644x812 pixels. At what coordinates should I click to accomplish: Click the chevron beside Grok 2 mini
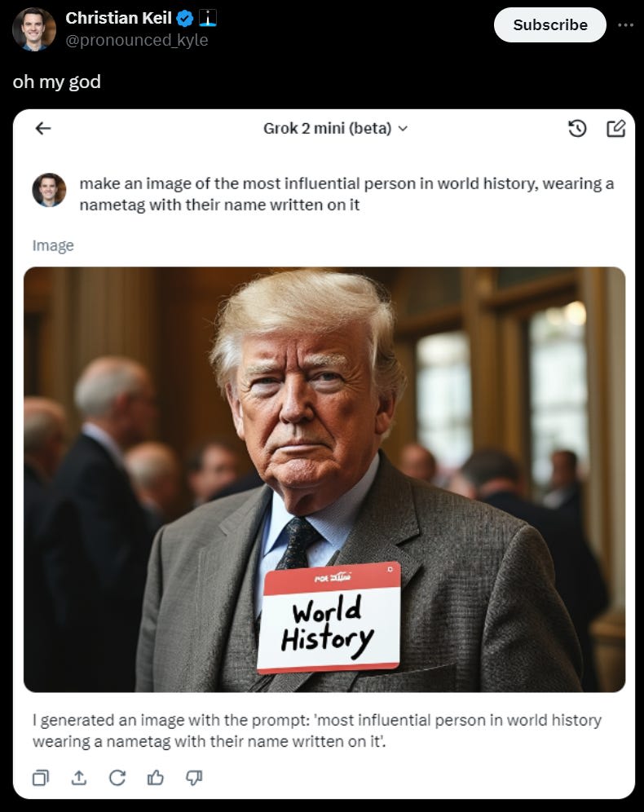coord(403,129)
